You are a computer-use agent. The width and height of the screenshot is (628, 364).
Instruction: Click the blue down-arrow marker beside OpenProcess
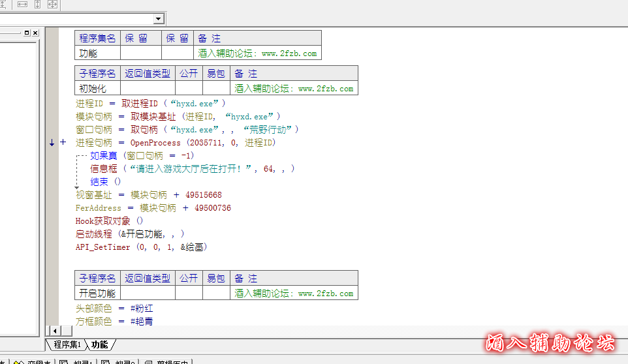point(52,143)
